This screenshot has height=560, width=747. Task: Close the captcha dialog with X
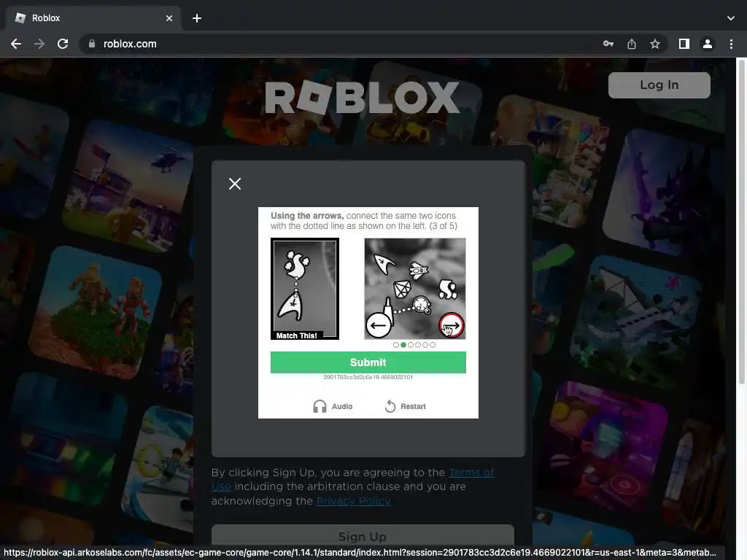[234, 184]
